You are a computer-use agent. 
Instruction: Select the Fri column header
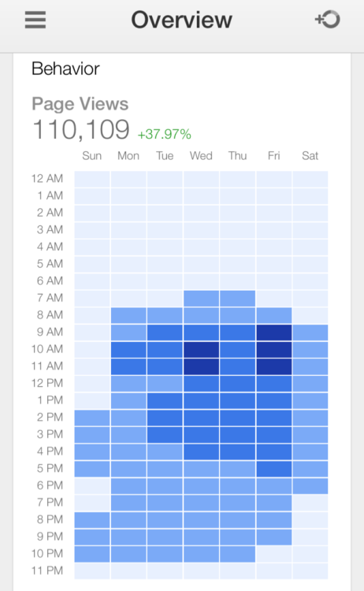click(274, 156)
